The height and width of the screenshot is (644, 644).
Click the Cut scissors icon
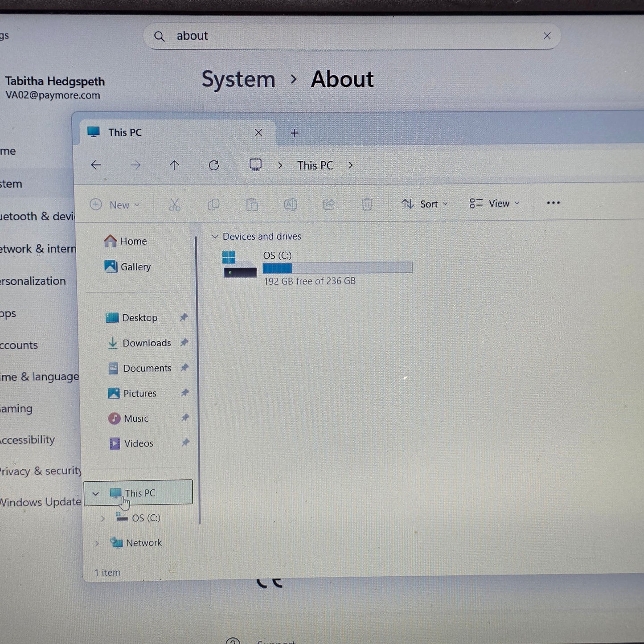click(x=175, y=205)
